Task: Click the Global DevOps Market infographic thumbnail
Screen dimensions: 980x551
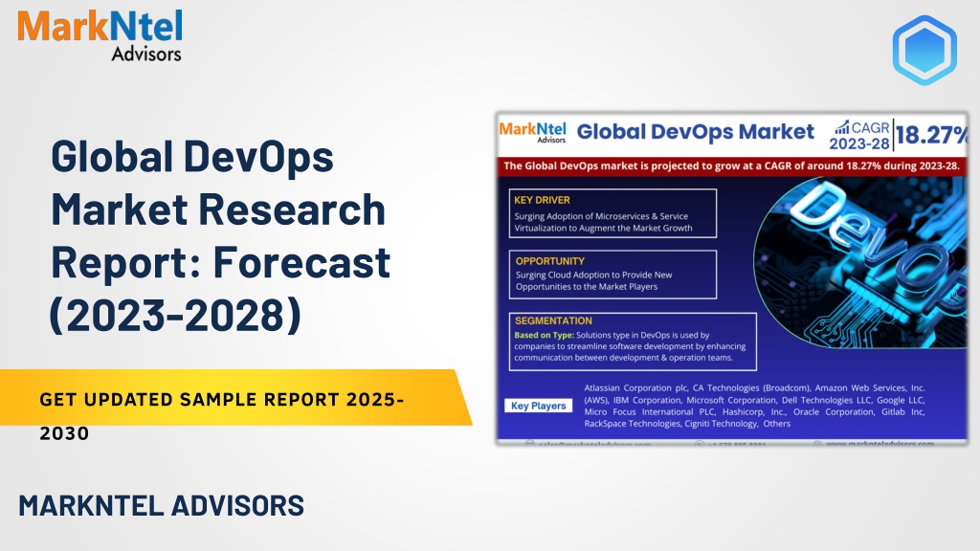Action: pos(731,278)
